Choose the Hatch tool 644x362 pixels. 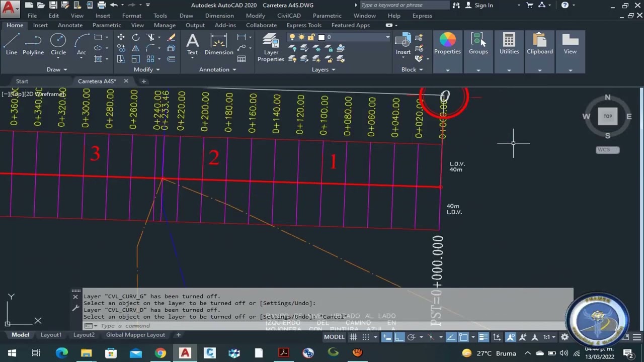point(98,59)
